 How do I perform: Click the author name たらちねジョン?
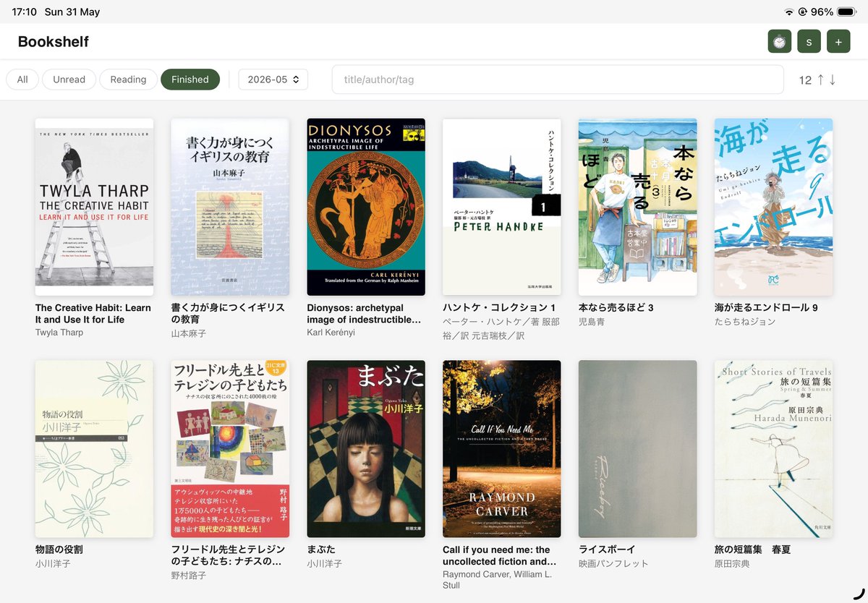pyautogui.click(x=745, y=322)
